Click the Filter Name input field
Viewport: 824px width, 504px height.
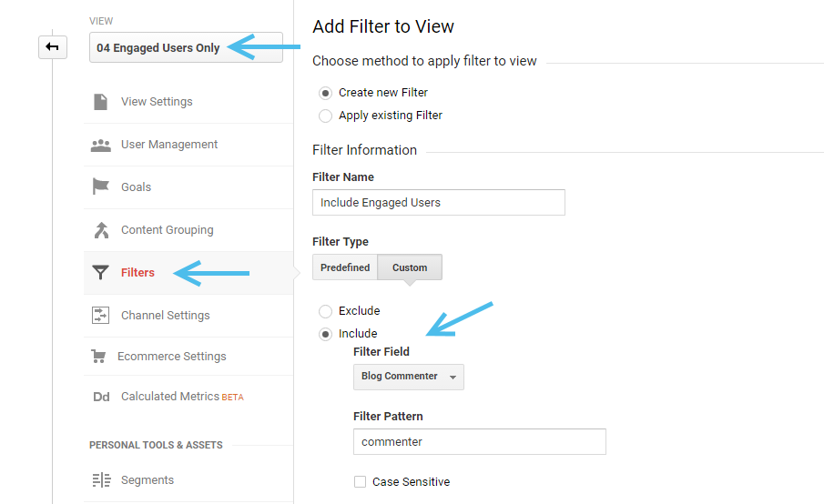pos(439,203)
